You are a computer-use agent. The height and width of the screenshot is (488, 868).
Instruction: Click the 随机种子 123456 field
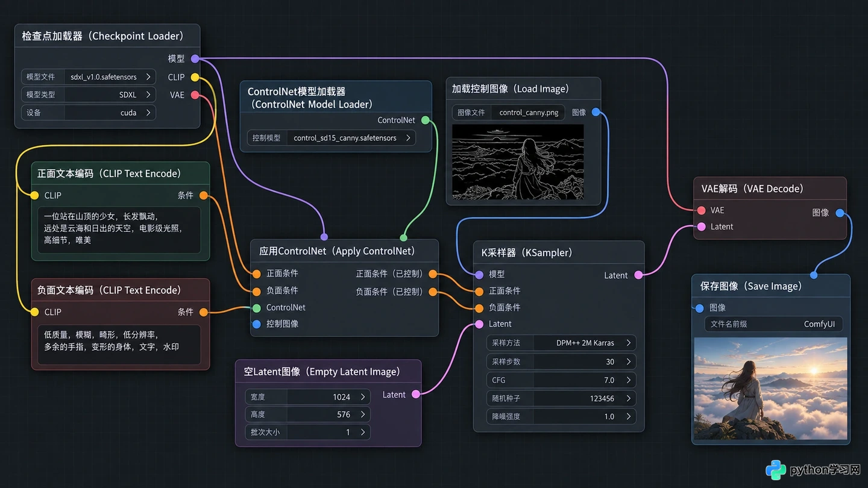point(561,398)
